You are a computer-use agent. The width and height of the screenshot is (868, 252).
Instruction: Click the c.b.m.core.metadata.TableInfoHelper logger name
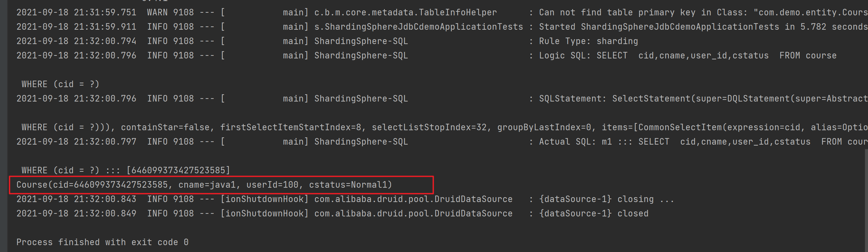click(x=405, y=12)
